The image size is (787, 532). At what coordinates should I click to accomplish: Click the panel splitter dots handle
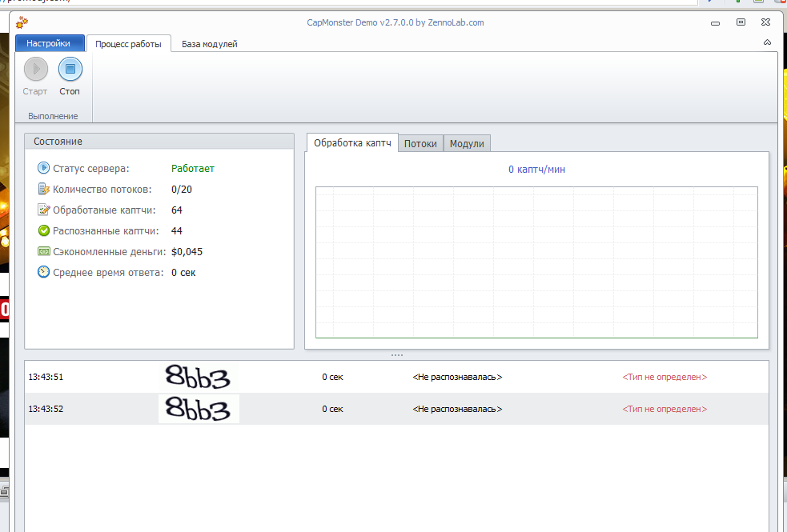pos(396,355)
